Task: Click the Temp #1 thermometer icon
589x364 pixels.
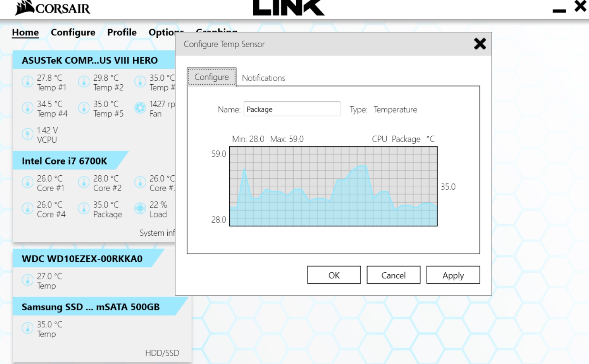Action: point(27,81)
